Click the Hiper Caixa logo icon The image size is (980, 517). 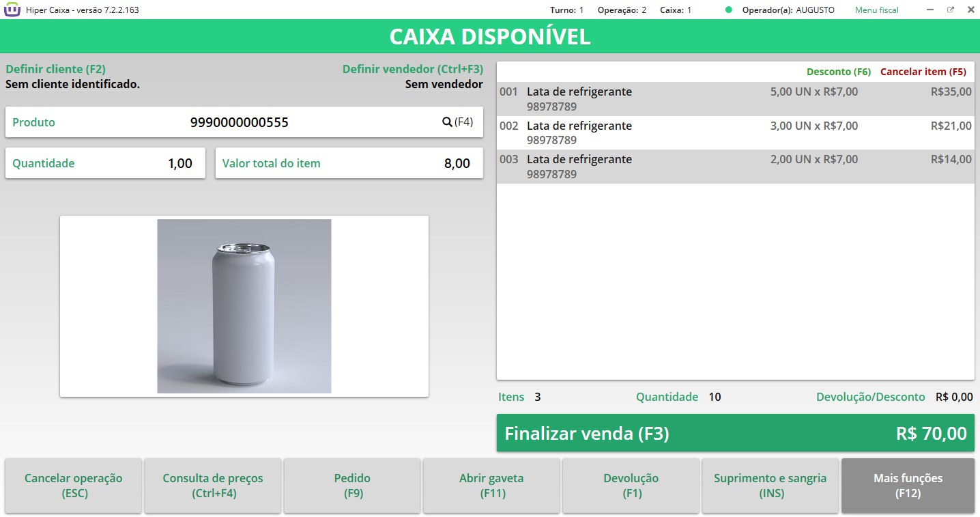click(12, 10)
